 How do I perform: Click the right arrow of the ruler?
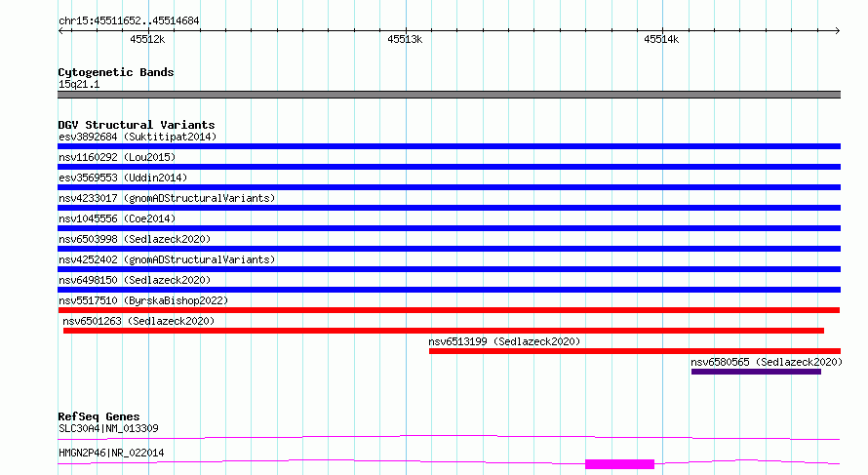(837, 31)
